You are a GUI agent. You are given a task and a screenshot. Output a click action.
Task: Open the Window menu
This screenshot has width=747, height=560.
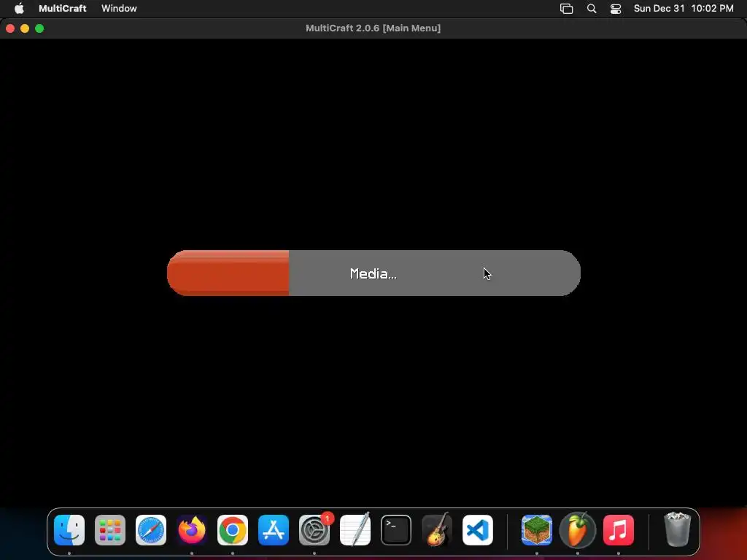click(119, 8)
